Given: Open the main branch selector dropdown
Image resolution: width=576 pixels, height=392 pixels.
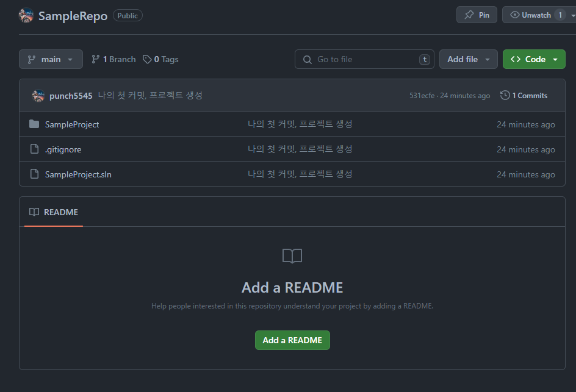Looking at the screenshot, I should pos(51,59).
